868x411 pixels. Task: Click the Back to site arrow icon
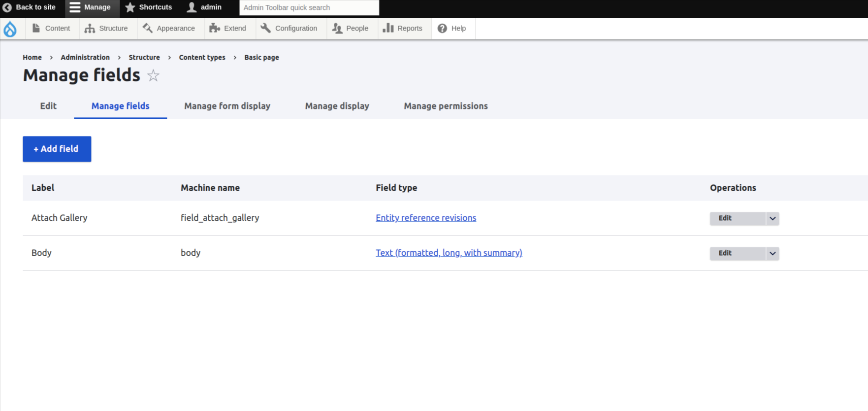tap(7, 7)
